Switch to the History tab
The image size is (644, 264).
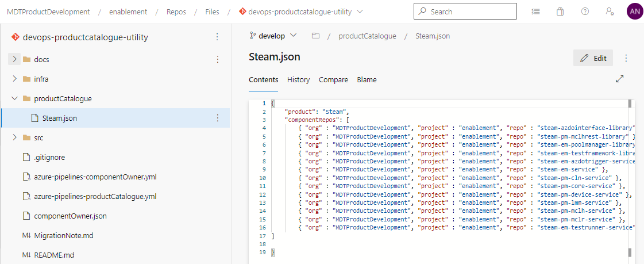[x=298, y=80]
